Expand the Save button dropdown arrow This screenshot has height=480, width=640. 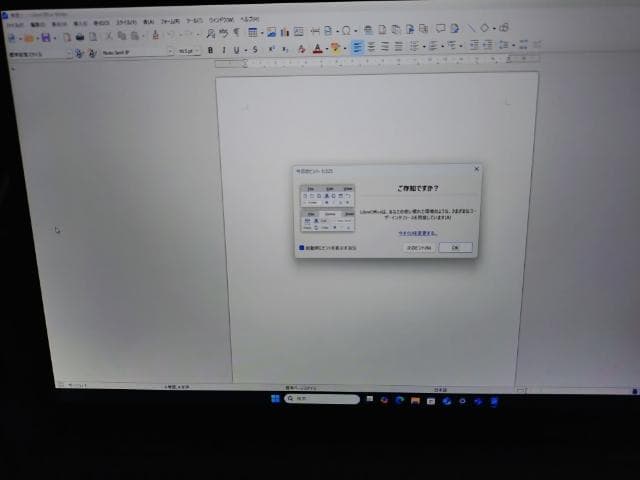pyautogui.click(x=55, y=38)
